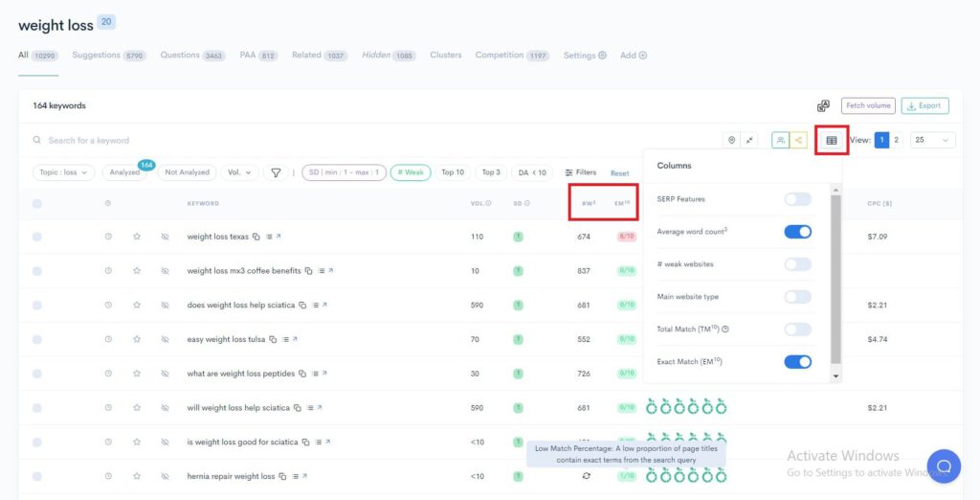This screenshot has width=980, height=500.
Task: Open the PAA tab
Action: click(258, 55)
